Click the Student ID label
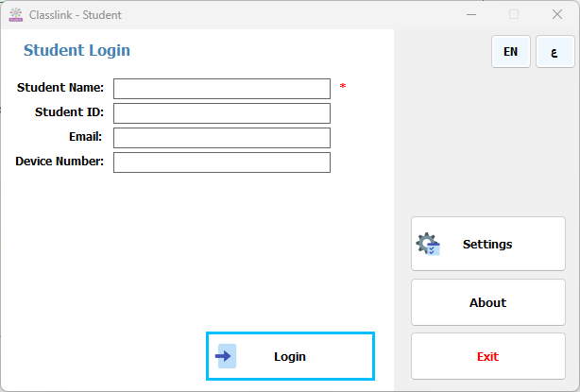580x392 pixels. [69, 112]
